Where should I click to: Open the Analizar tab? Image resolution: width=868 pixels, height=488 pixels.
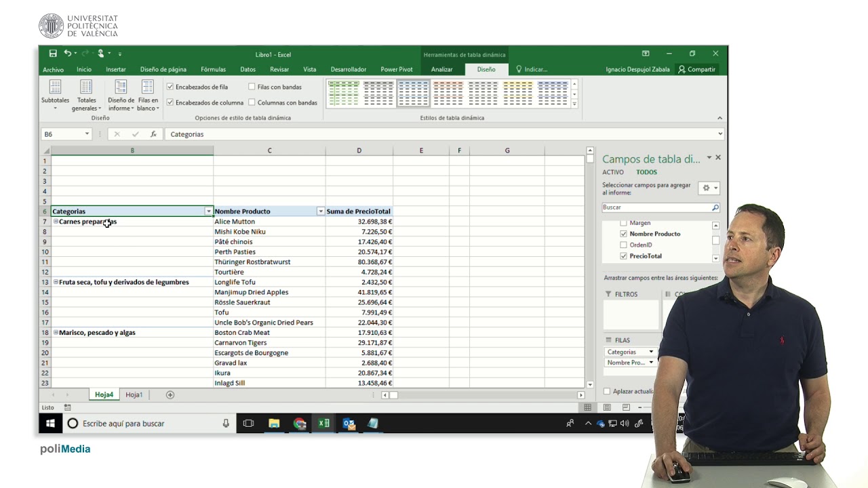[x=441, y=69]
